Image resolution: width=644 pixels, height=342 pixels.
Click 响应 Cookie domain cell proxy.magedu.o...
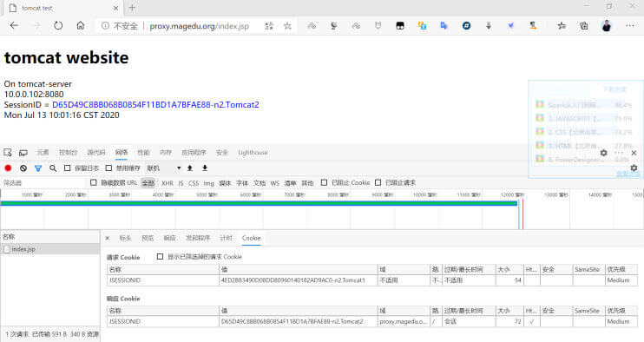tap(404, 321)
